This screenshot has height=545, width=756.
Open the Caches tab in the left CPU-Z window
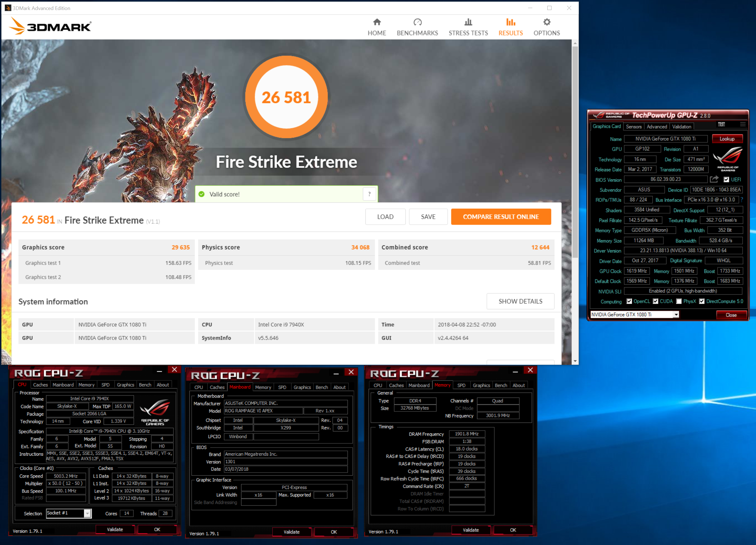pos(40,385)
